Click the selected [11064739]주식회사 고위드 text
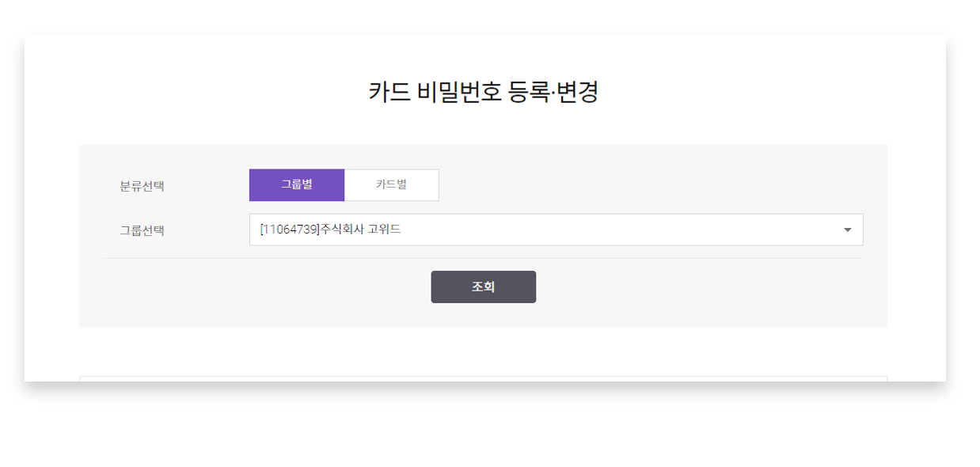The width and height of the screenshot is (980, 467). pyautogui.click(x=330, y=230)
